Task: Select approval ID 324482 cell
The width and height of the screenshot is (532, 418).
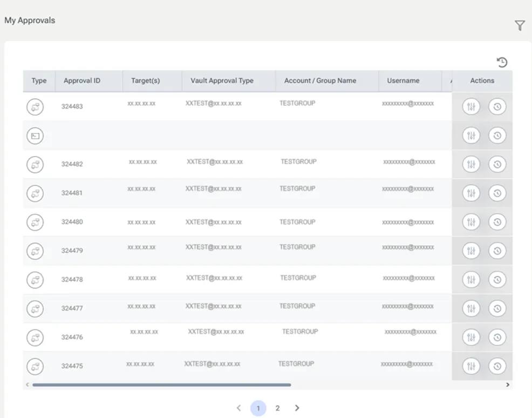Action: [x=72, y=164]
